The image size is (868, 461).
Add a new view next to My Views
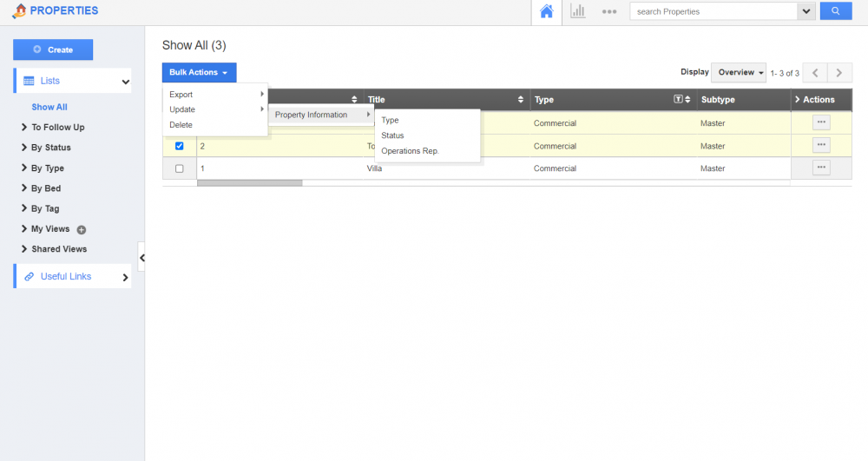[x=82, y=230]
